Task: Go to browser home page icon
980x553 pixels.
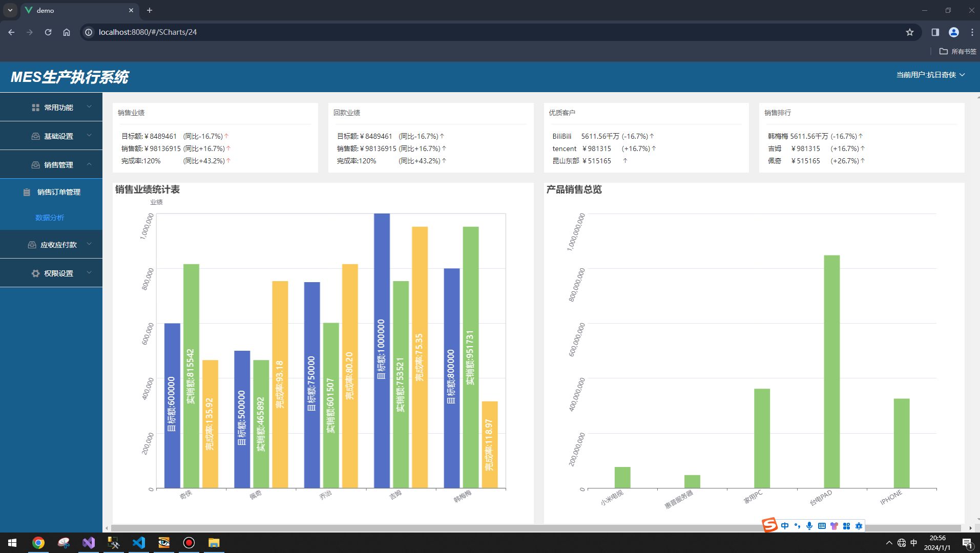Action: (67, 32)
